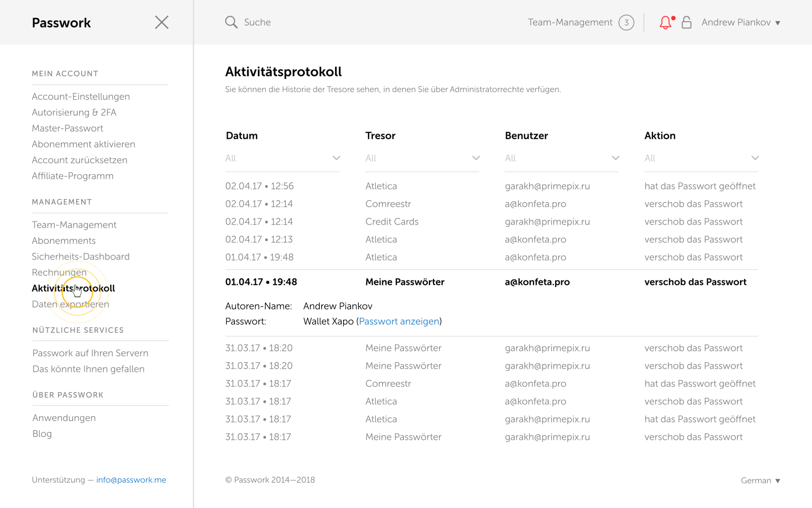This screenshot has height=508, width=812.
Task: Click the Datum column header
Action: pos(242,136)
